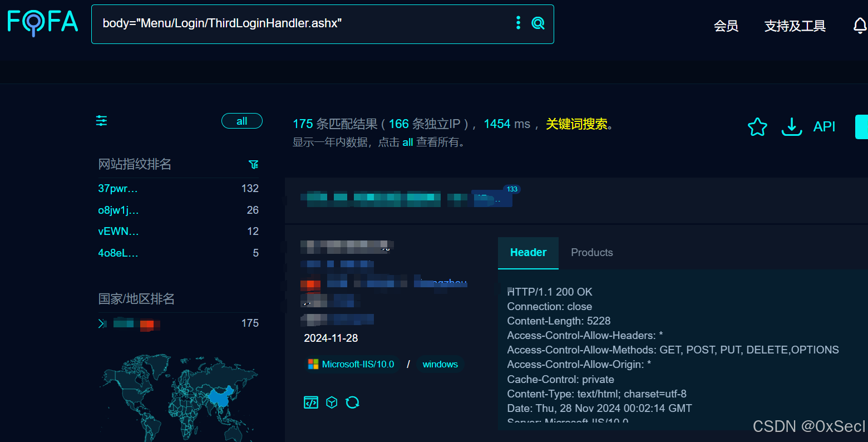Screen dimensions: 868x442
Task: Toggle the star to favorite this search
Action: click(x=757, y=127)
